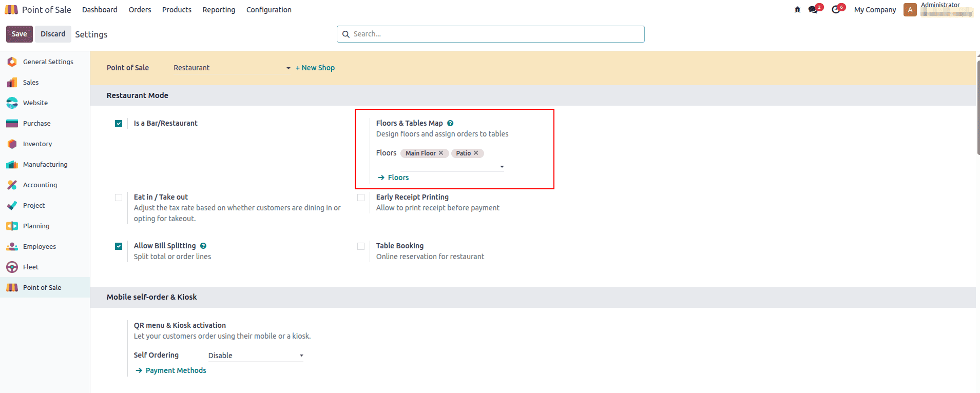Click the Inventory sidebar icon

click(x=12, y=144)
